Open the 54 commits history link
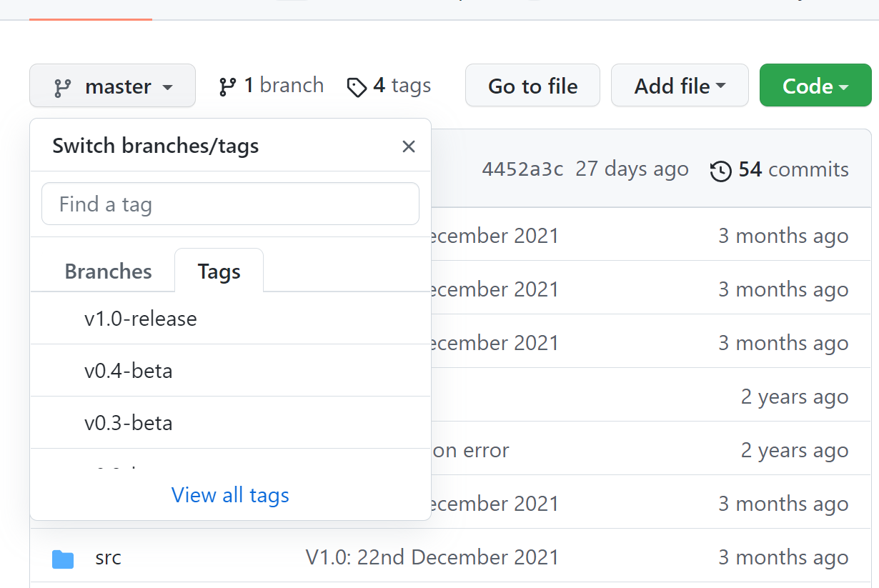This screenshot has height=588, width=879. coord(780,170)
